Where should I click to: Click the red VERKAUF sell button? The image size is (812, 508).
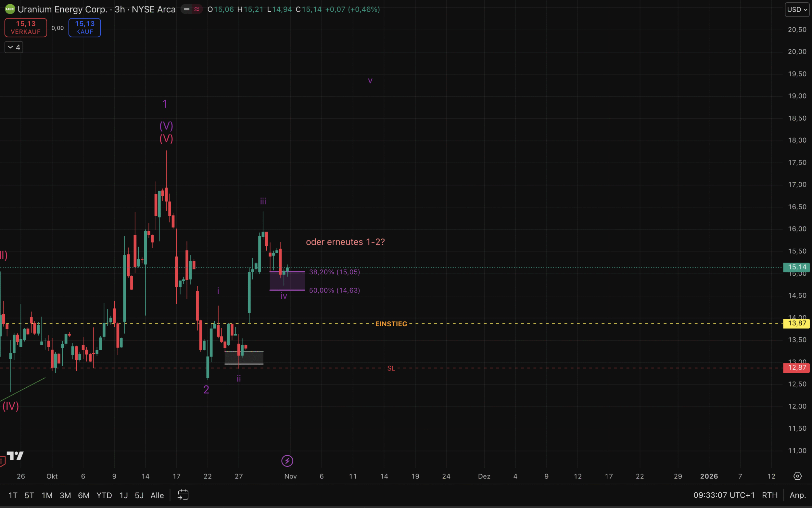point(26,28)
